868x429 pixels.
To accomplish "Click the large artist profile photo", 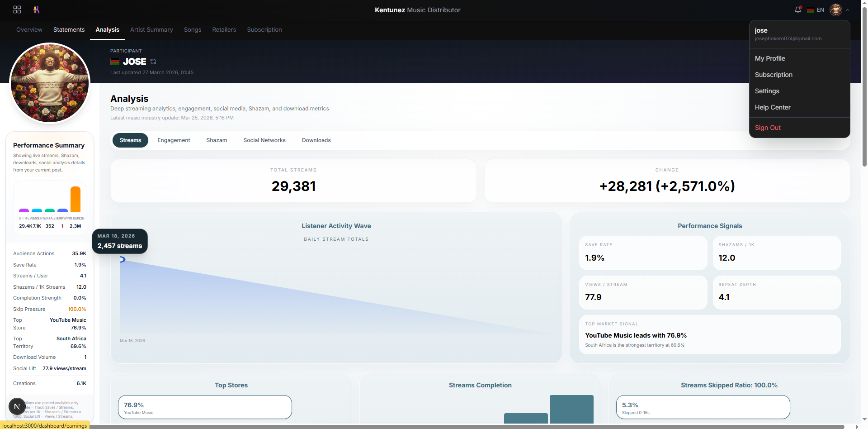I will tap(50, 83).
